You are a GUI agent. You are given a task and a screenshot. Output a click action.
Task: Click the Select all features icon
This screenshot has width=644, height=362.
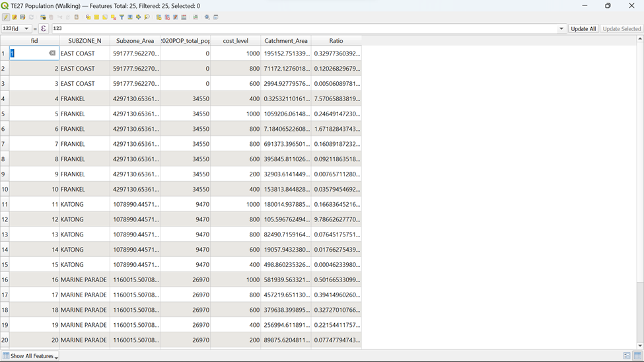[96, 17]
